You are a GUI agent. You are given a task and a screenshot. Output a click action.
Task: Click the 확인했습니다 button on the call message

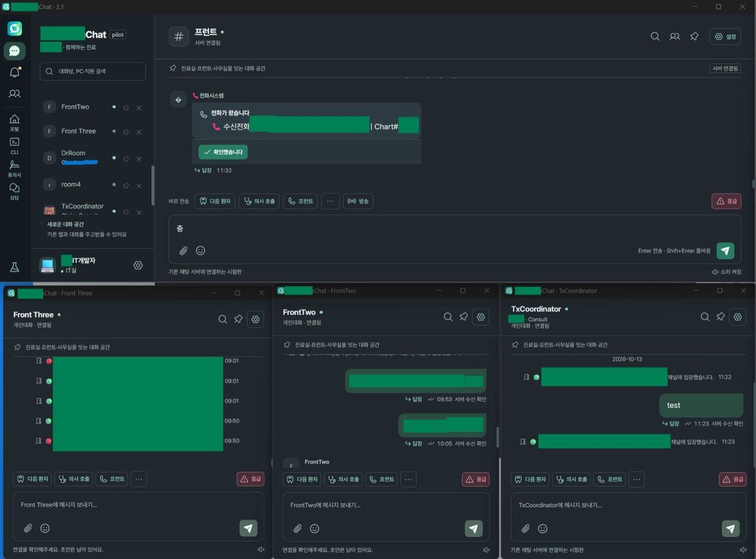coord(223,152)
